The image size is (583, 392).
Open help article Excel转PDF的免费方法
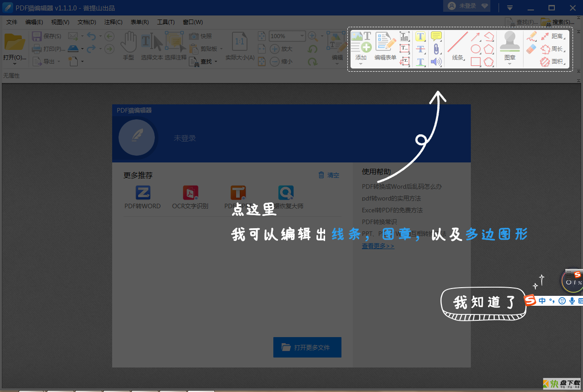click(x=392, y=210)
